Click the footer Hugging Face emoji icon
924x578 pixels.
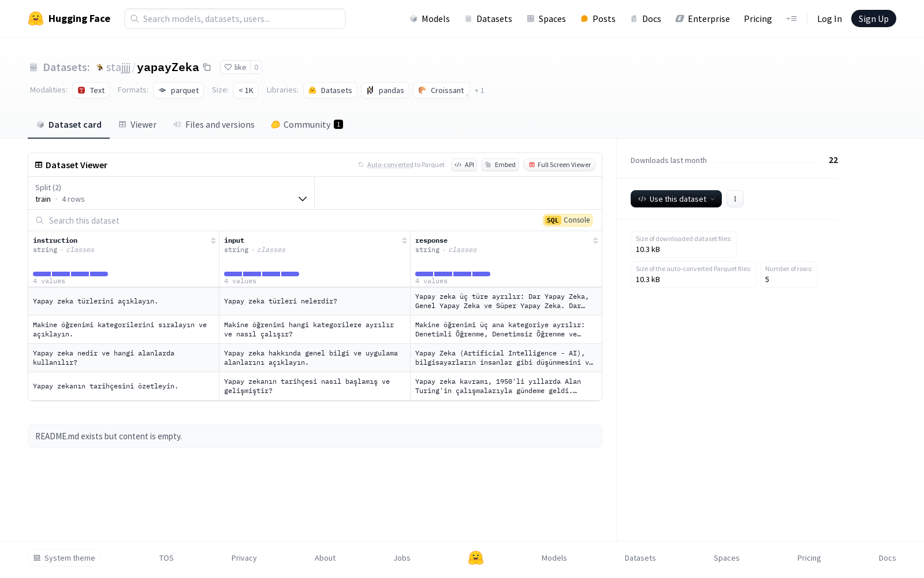pos(476,558)
